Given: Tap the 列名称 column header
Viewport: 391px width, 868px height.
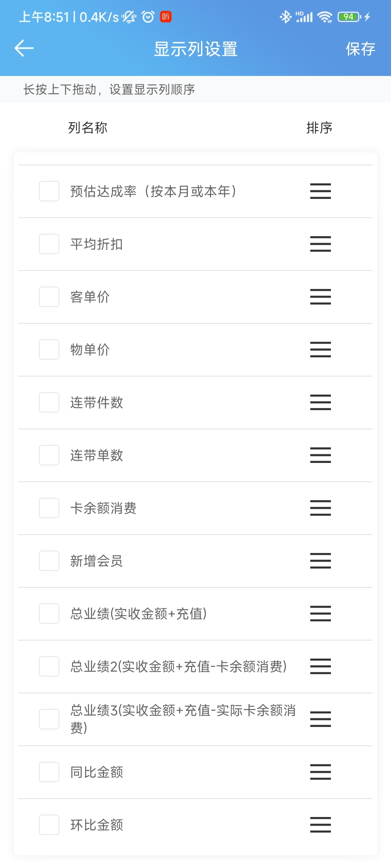Looking at the screenshot, I should point(88,128).
